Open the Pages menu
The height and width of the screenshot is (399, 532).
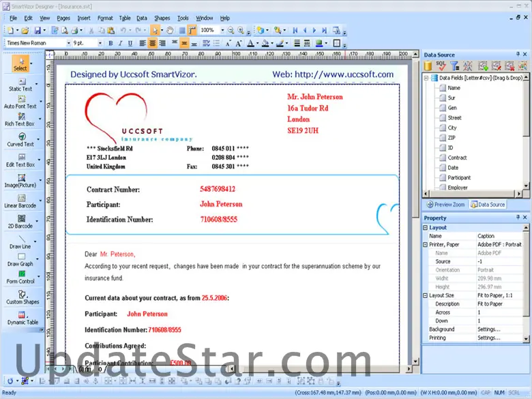point(63,18)
